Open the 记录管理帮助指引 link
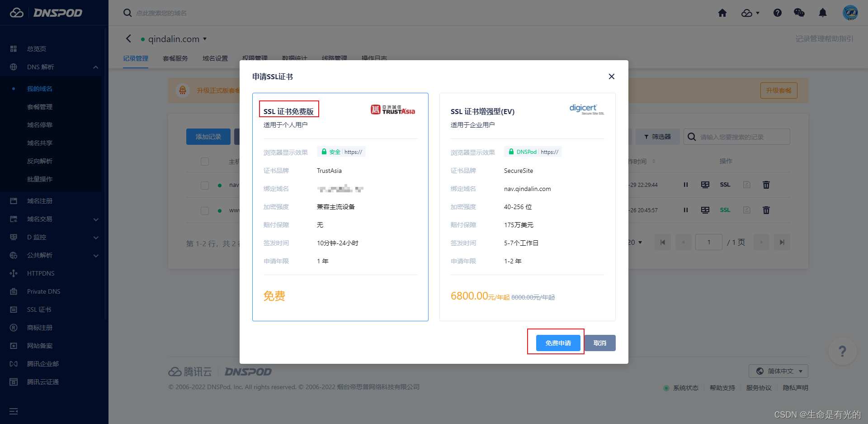This screenshot has height=424, width=868. click(825, 39)
